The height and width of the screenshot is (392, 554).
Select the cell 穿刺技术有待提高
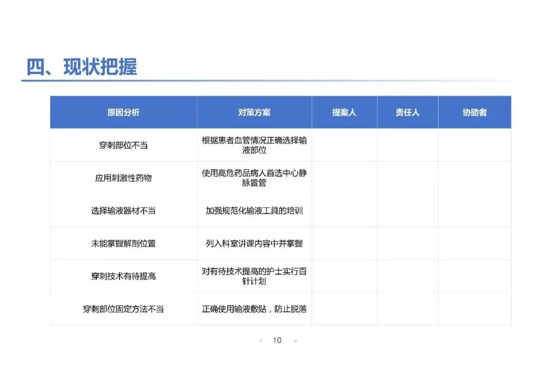coord(124,276)
